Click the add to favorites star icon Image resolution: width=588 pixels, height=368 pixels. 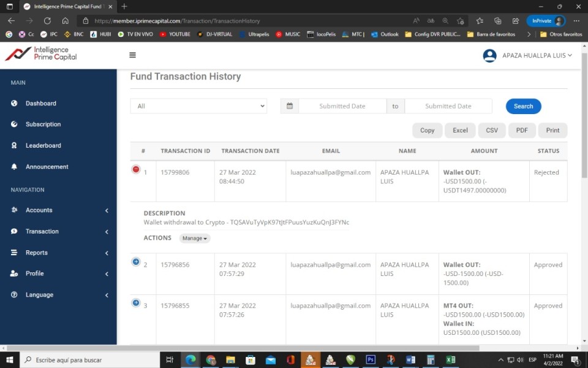point(460,21)
